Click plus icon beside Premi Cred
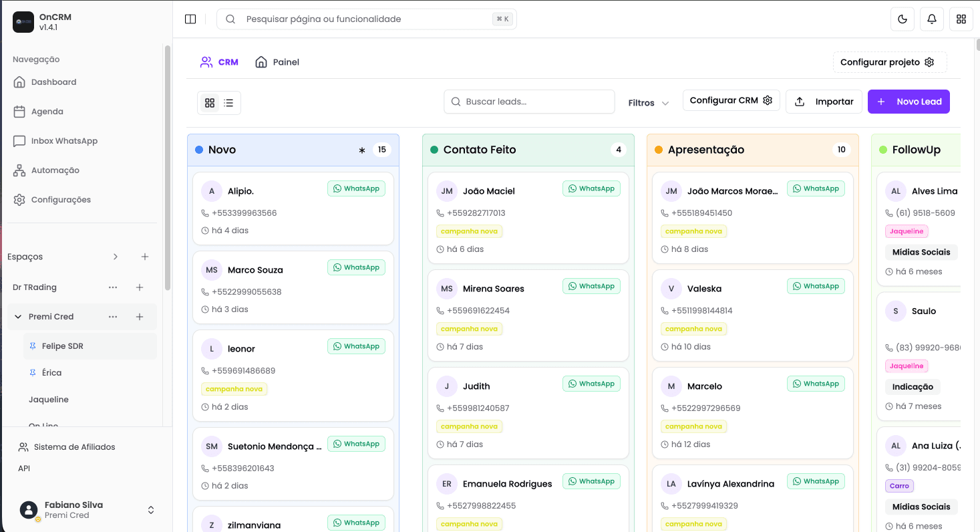The image size is (980, 532). click(140, 317)
